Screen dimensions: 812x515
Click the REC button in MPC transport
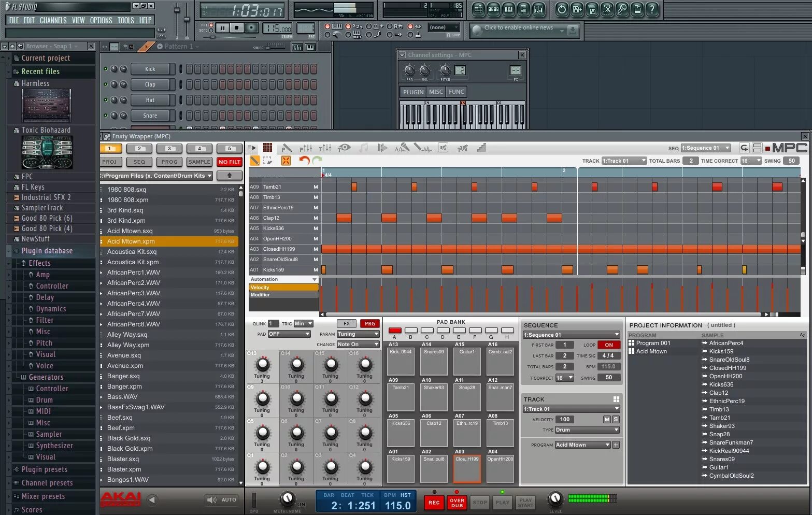[434, 502]
